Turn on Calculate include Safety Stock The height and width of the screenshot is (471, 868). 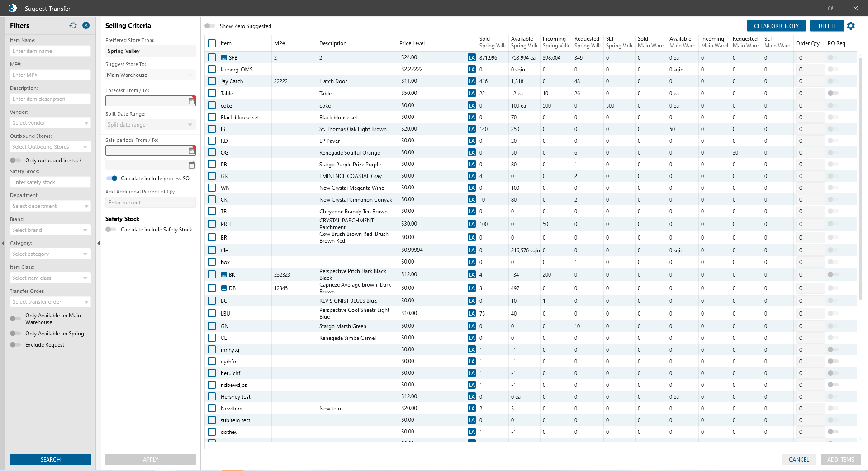(x=111, y=230)
